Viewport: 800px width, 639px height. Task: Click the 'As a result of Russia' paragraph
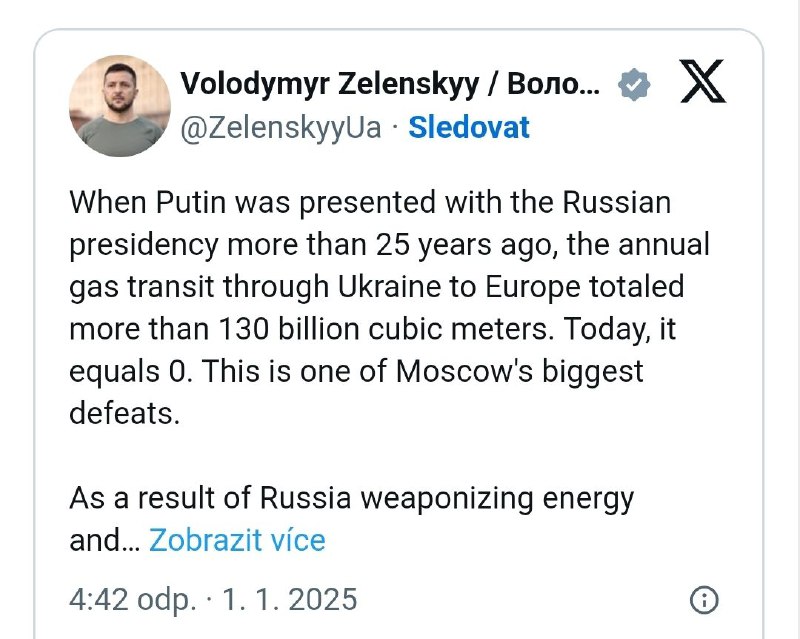[x=350, y=498]
